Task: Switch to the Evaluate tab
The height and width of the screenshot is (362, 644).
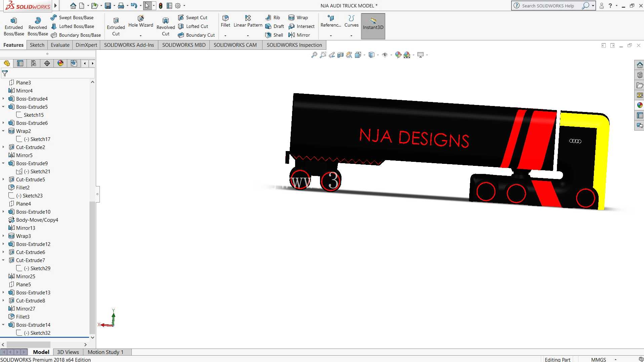Action: coord(60,45)
